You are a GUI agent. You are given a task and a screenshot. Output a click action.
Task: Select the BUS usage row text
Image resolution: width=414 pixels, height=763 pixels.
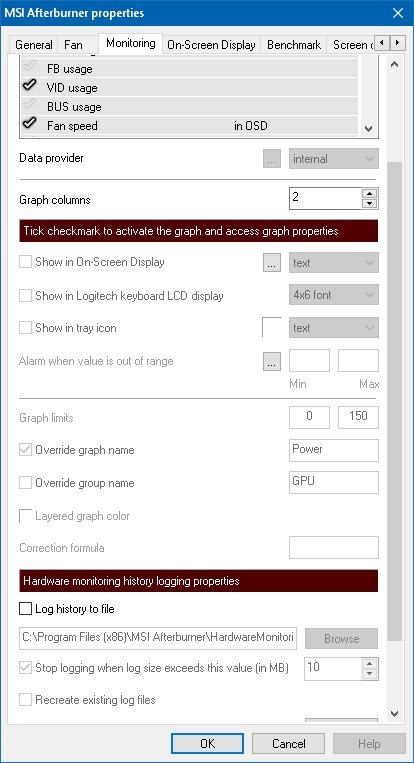point(74,107)
